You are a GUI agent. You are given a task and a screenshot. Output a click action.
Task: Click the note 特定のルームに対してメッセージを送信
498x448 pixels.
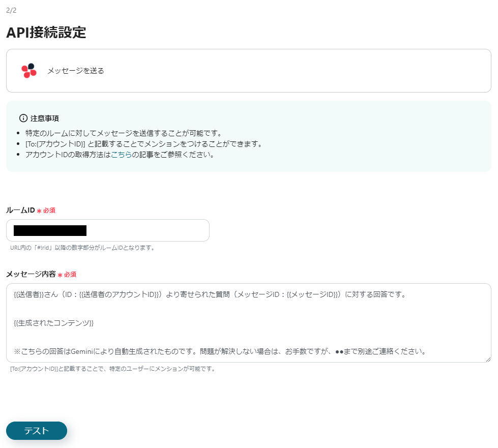123,133
